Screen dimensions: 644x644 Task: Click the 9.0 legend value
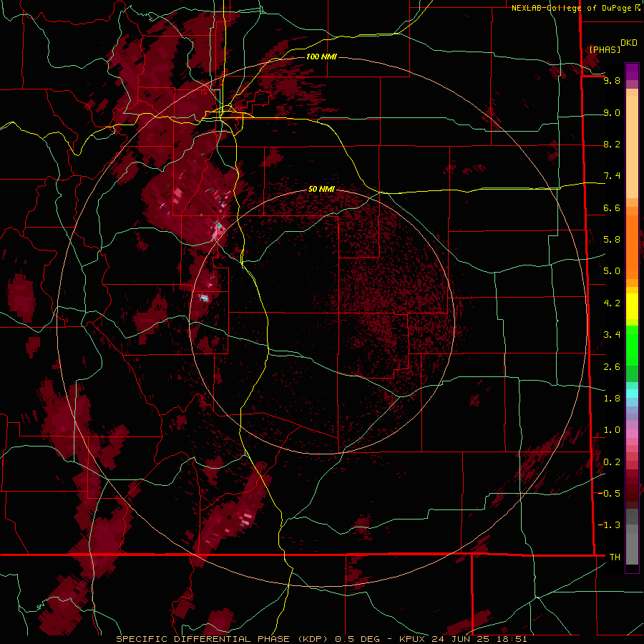(x=612, y=112)
